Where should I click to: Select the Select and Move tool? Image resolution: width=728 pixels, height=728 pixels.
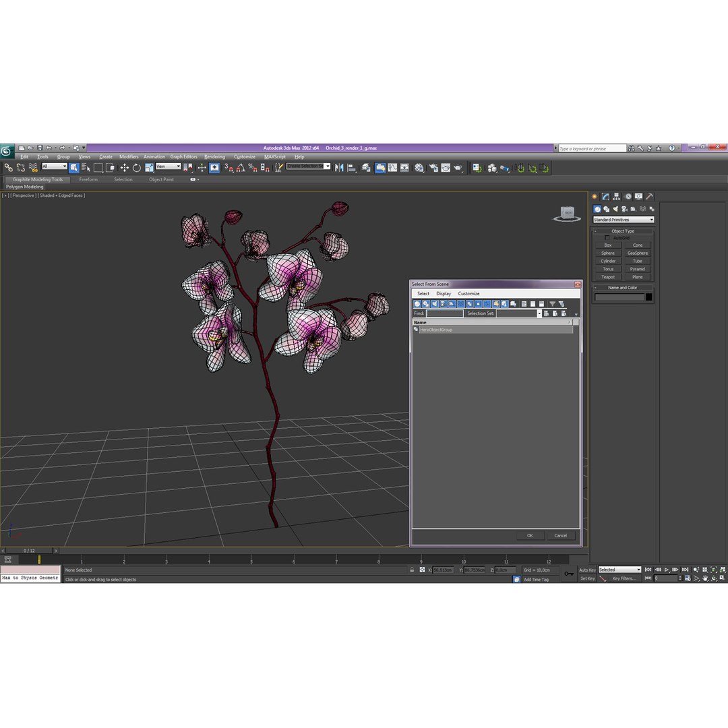tap(125, 168)
